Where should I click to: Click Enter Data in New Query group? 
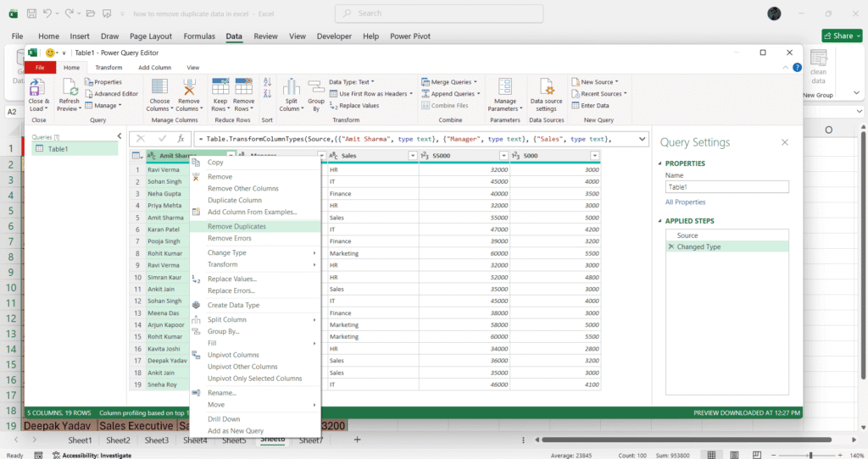coord(590,106)
